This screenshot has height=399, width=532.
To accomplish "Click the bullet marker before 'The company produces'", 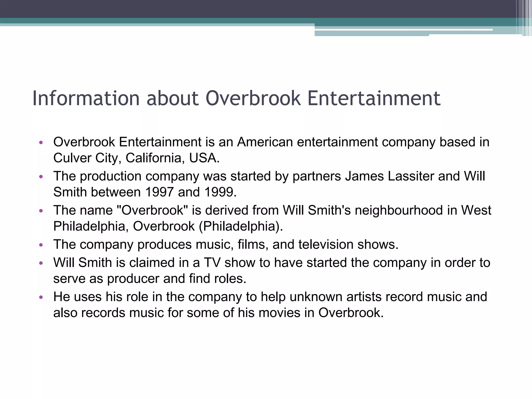I will pos(41,245).
